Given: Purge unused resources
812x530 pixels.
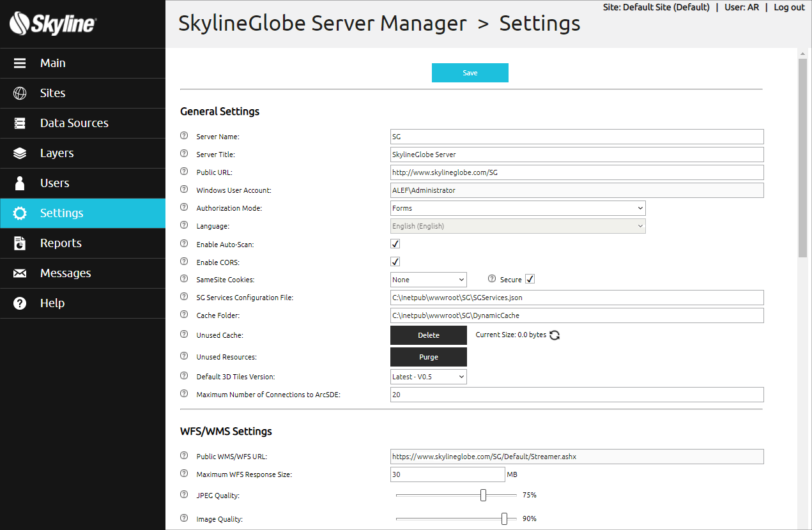Looking at the screenshot, I should (429, 357).
